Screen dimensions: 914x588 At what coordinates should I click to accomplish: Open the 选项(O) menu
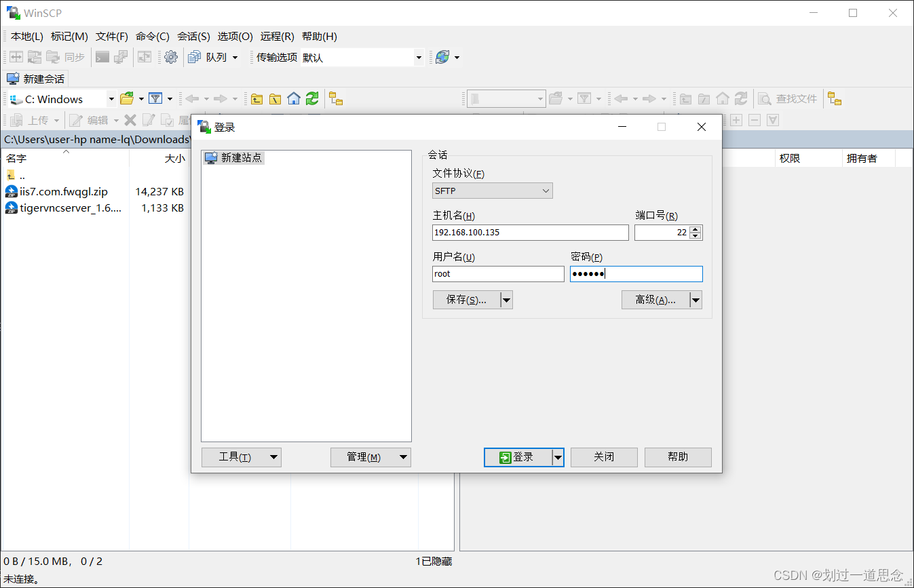pos(235,37)
